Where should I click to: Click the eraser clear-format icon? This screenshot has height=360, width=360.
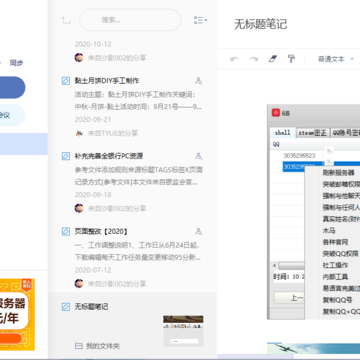click(273, 59)
